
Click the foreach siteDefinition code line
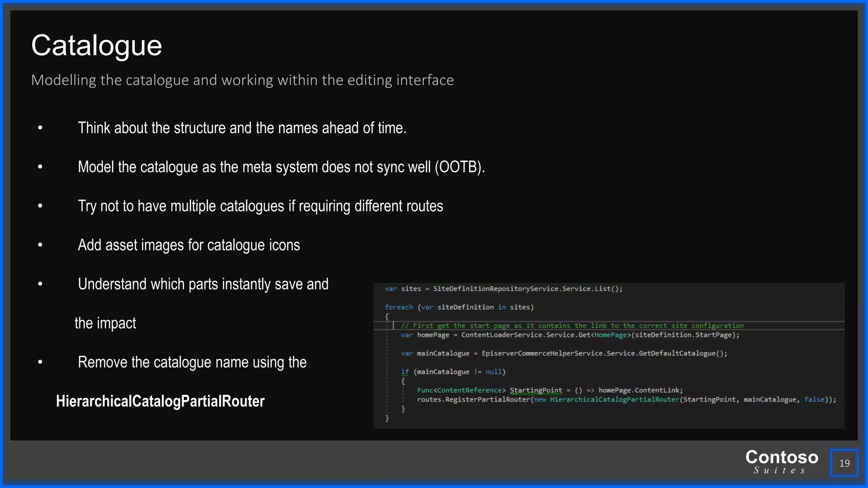pos(459,307)
